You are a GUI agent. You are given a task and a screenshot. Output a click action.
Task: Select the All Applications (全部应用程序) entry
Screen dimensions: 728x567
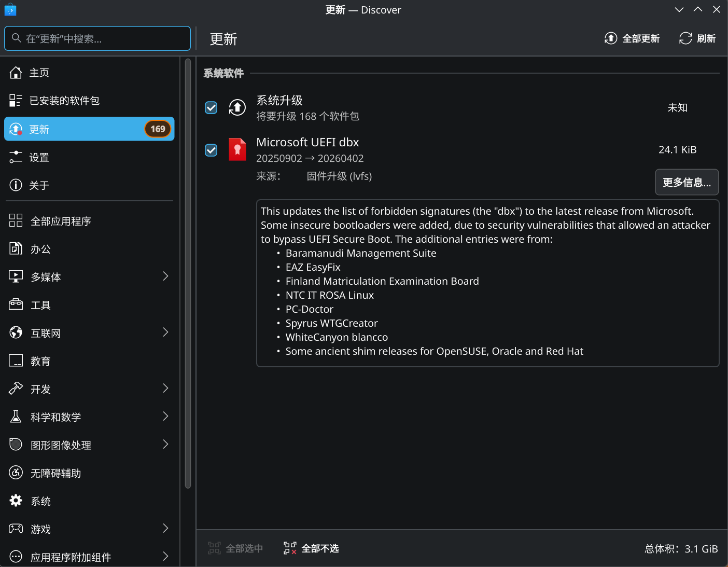tap(89, 221)
